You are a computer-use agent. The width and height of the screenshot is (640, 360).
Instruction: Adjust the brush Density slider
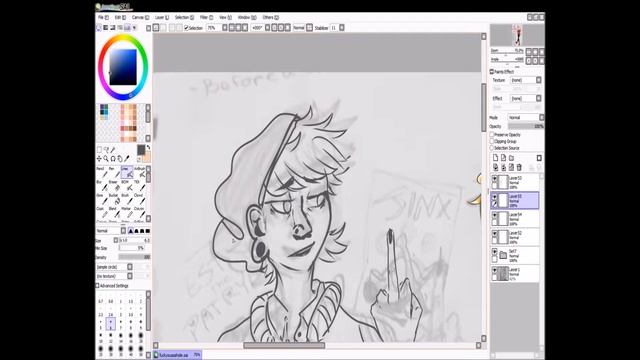(x=134, y=257)
